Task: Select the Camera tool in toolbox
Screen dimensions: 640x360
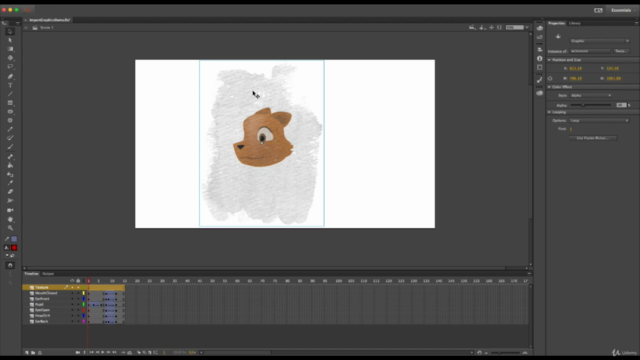Action: click(x=10, y=210)
